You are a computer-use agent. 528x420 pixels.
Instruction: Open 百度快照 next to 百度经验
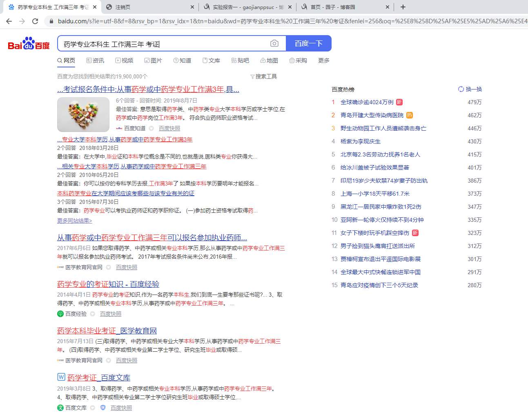(111, 314)
